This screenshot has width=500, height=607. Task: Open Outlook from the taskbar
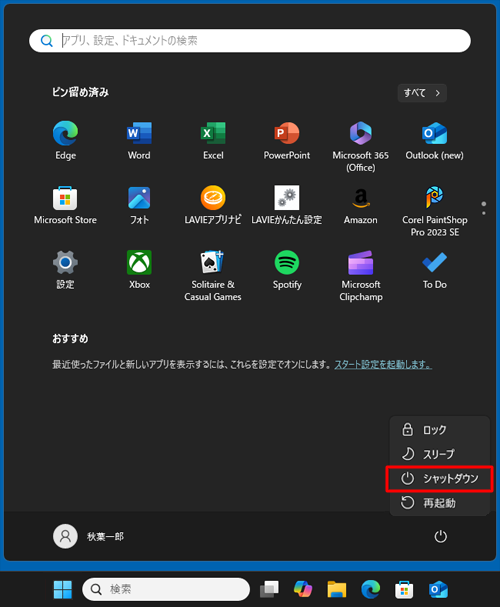coord(438,590)
